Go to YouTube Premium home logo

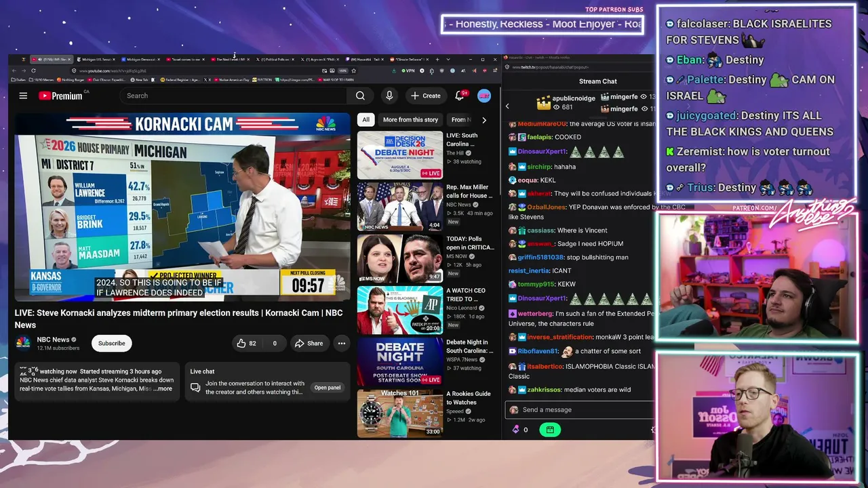[x=60, y=96]
